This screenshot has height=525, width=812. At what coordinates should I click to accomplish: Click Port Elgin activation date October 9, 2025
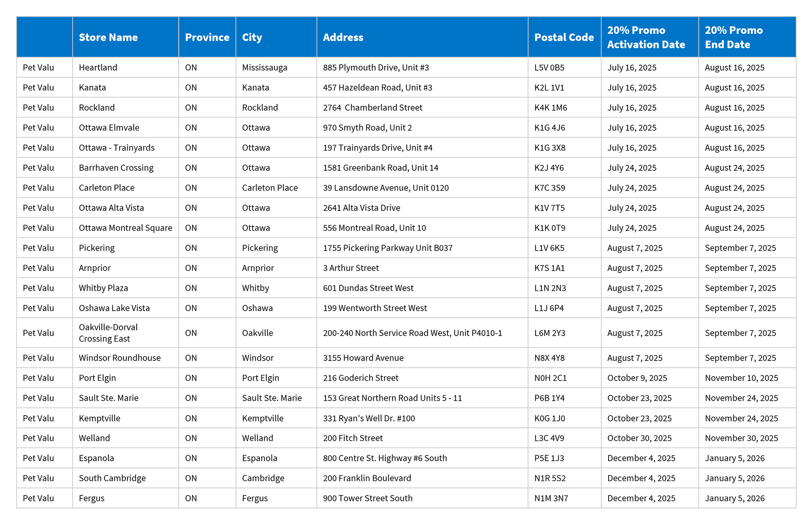pyautogui.click(x=637, y=378)
